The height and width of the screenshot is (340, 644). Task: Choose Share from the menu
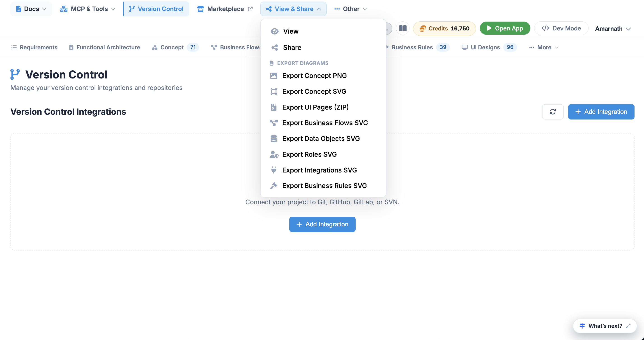pyautogui.click(x=323, y=48)
